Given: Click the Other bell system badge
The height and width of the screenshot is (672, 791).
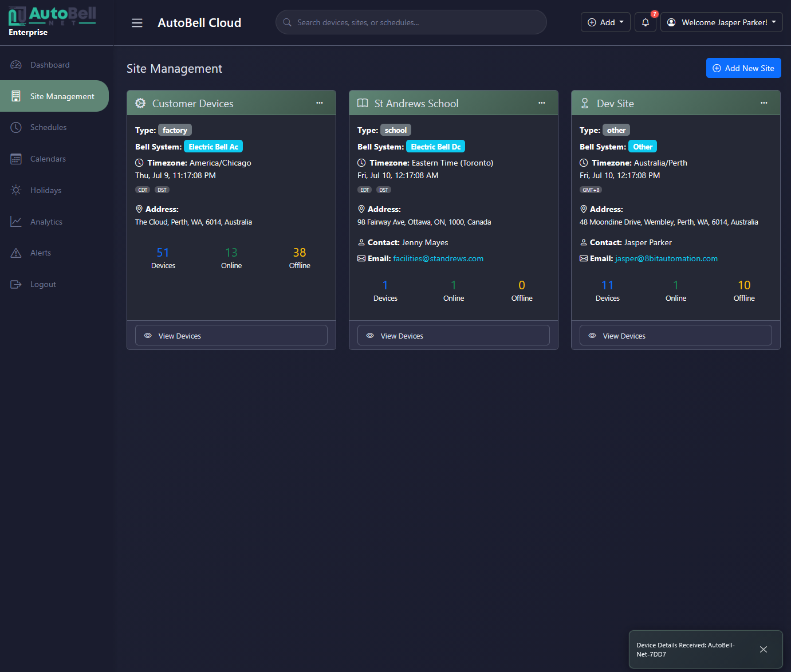Looking at the screenshot, I should [x=643, y=147].
